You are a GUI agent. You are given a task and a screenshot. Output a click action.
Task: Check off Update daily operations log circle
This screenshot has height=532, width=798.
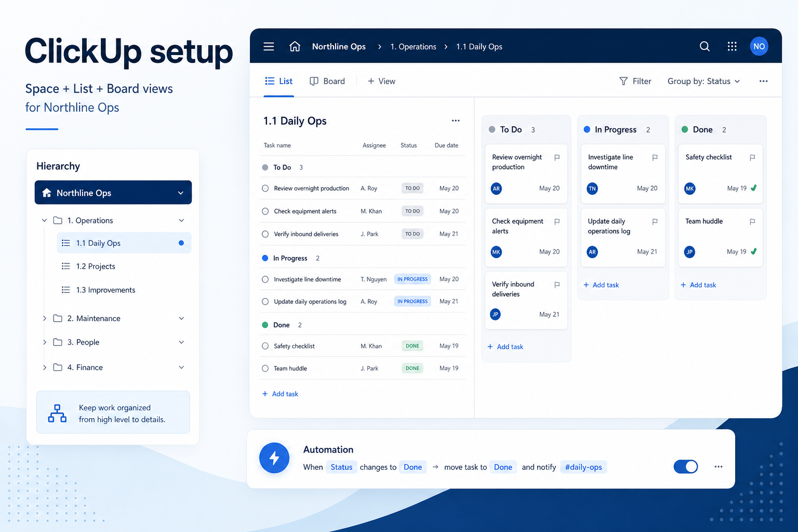click(265, 301)
